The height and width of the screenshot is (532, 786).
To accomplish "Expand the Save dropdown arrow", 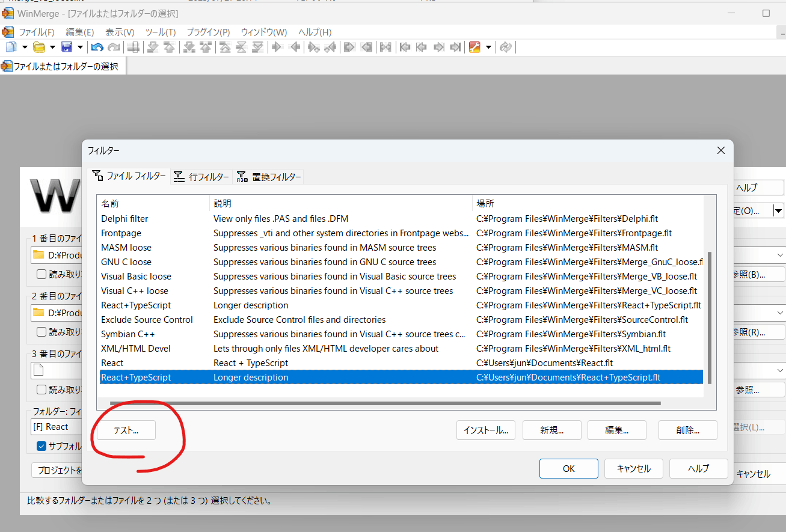I will click(x=80, y=47).
